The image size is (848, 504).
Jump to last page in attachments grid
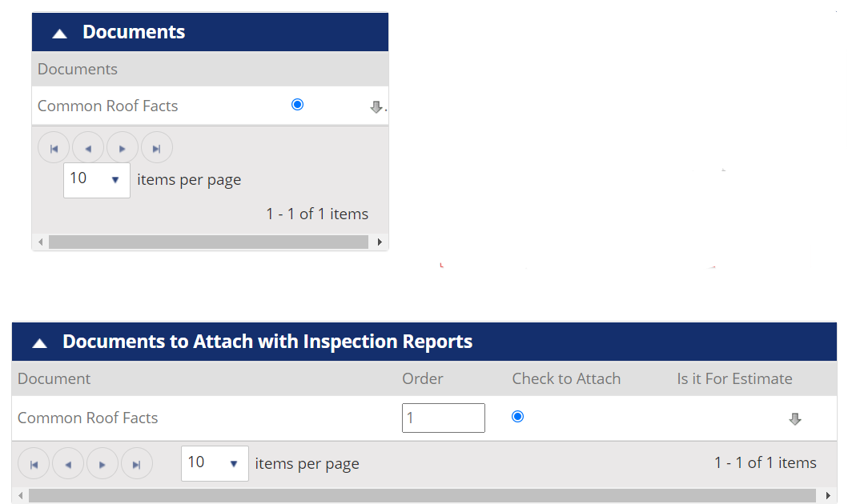136,463
